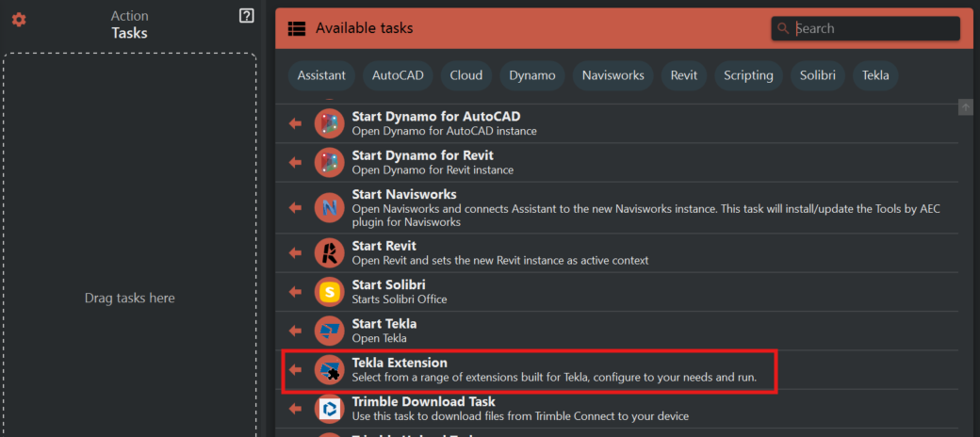Filter tasks by the AutoCAD tag
This screenshot has height=437, width=980.
(x=398, y=75)
